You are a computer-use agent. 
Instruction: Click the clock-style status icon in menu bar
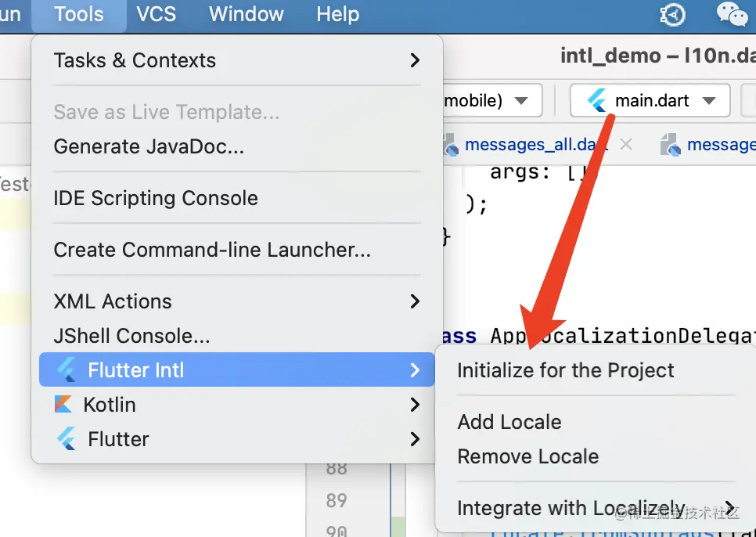[x=672, y=14]
